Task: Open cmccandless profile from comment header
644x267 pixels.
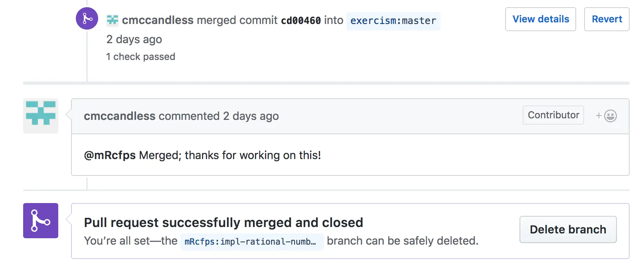Action: click(119, 116)
